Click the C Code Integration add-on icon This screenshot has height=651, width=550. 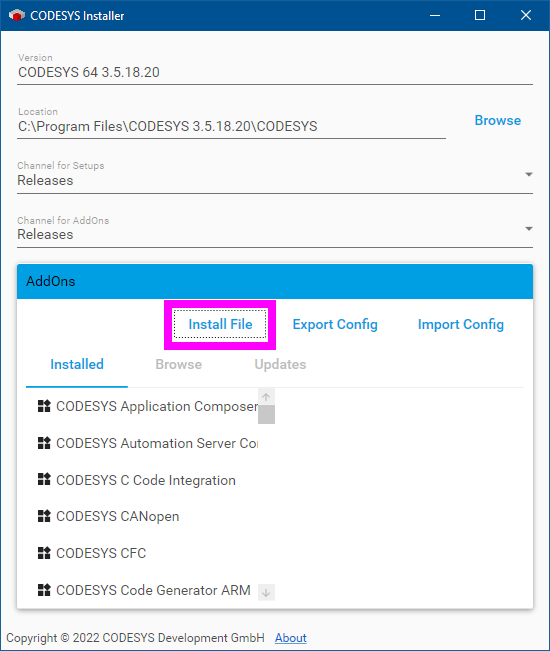click(44, 480)
